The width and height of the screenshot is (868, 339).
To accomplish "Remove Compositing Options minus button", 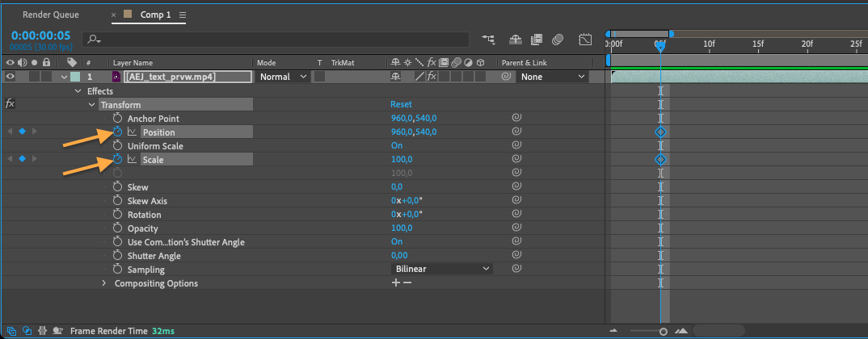I will [x=407, y=282].
